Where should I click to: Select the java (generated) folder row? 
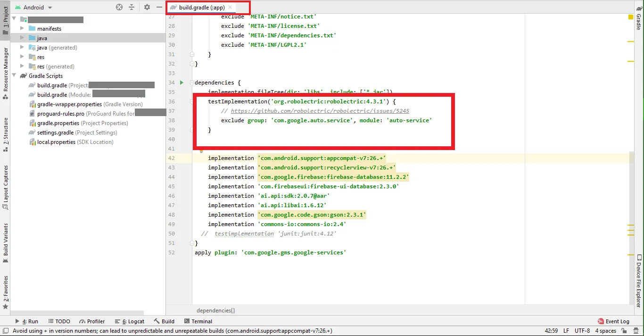click(88, 47)
